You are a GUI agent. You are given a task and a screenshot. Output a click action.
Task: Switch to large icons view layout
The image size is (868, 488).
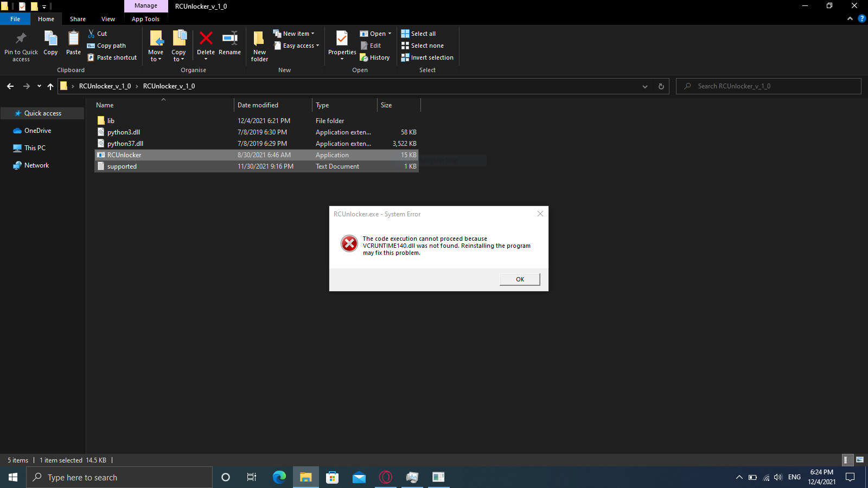click(x=859, y=460)
